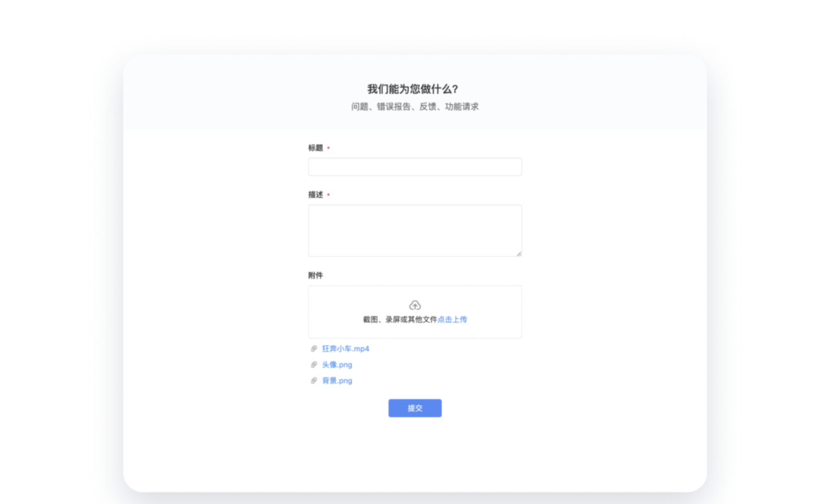Click the 标题 field label
The height and width of the screenshot is (504, 828).
(315, 148)
